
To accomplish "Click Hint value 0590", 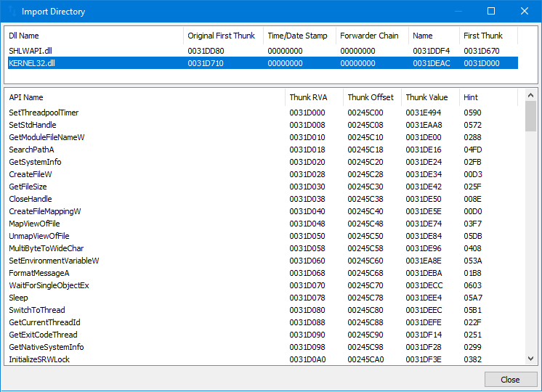I will (x=472, y=113).
